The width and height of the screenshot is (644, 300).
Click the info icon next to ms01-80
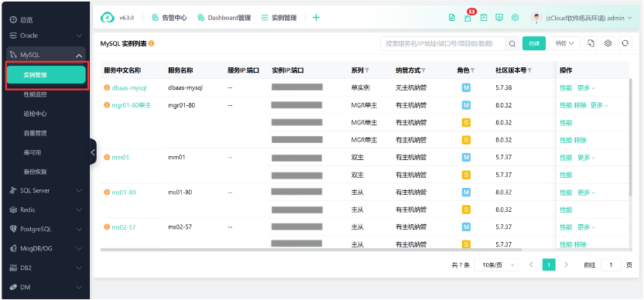click(x=107, y=193)
